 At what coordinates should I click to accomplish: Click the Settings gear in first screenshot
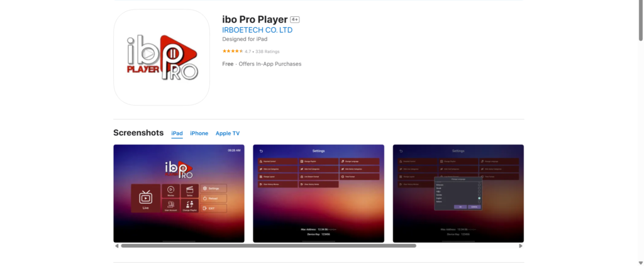205,189
